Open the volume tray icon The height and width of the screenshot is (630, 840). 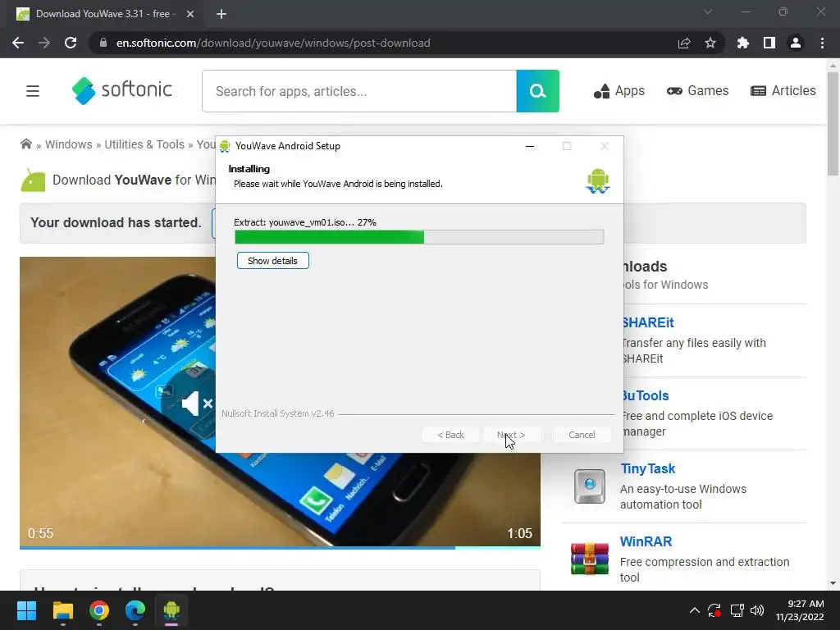click(757, 610)
